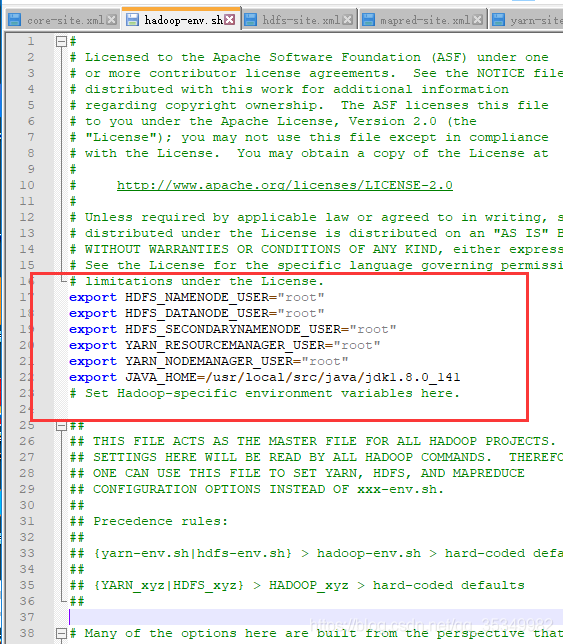Click the save icon on hdfs-site.xml tab
The height and width of the screenshot is (644, 563).
click(x=250, y=19)
